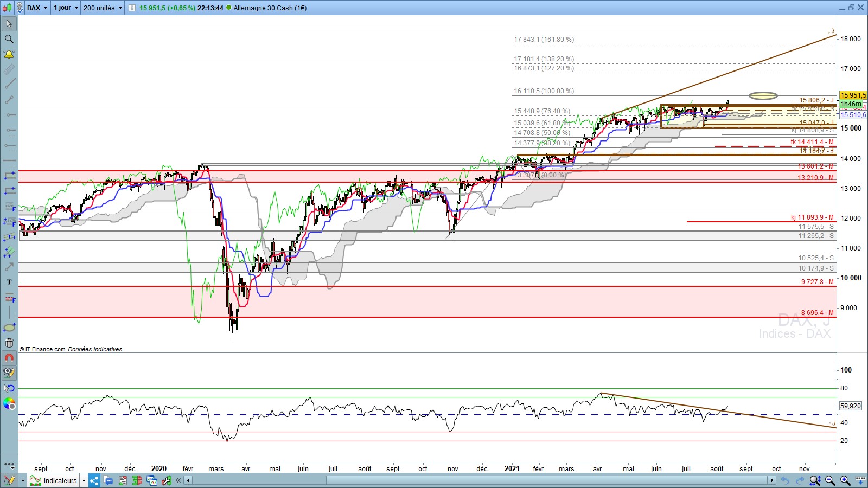
Task: Open the chart windows icon in bottom toolbar
Action: click(x=151, y=480)
